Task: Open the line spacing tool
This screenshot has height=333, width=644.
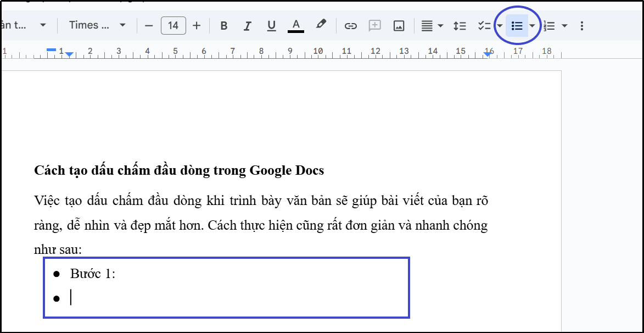Action: pos(460,25)
